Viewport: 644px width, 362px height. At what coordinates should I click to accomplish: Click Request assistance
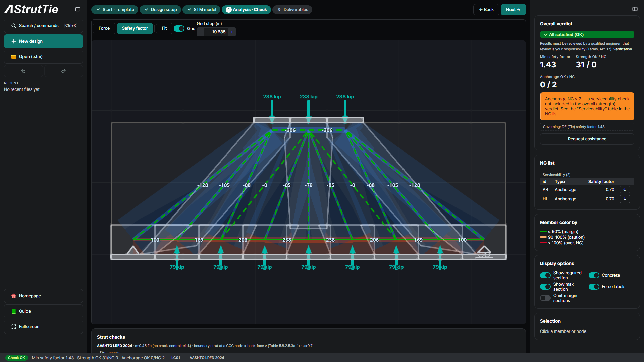[x=587, y=139]
